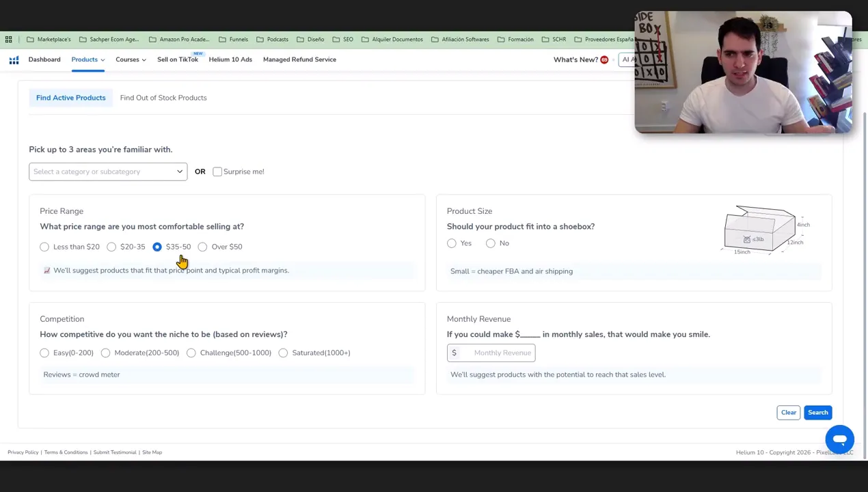This screenshot has height=492, width=868.
Task: Go to the Dashboard page
Action: 44,59
